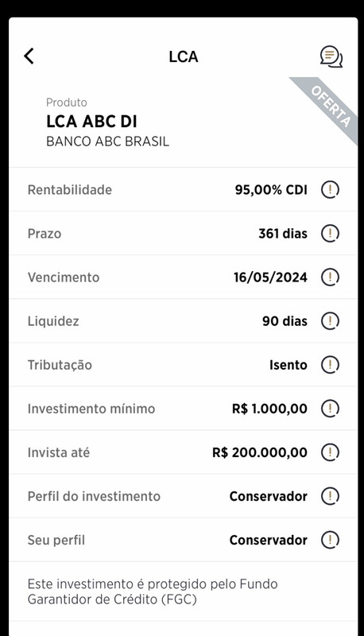Tap the 95,00% CDI value
The image size is (364, 636).
click(x=271, y=190)
